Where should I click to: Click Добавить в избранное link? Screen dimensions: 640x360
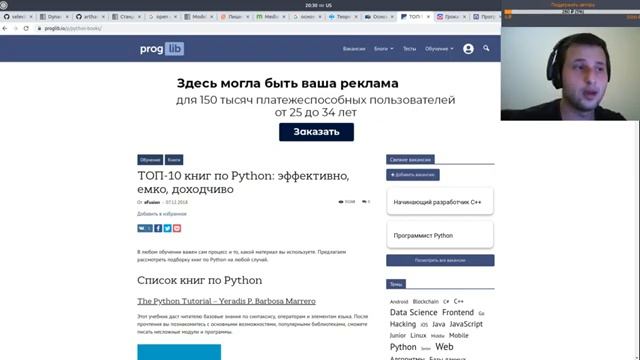[162, 214]
